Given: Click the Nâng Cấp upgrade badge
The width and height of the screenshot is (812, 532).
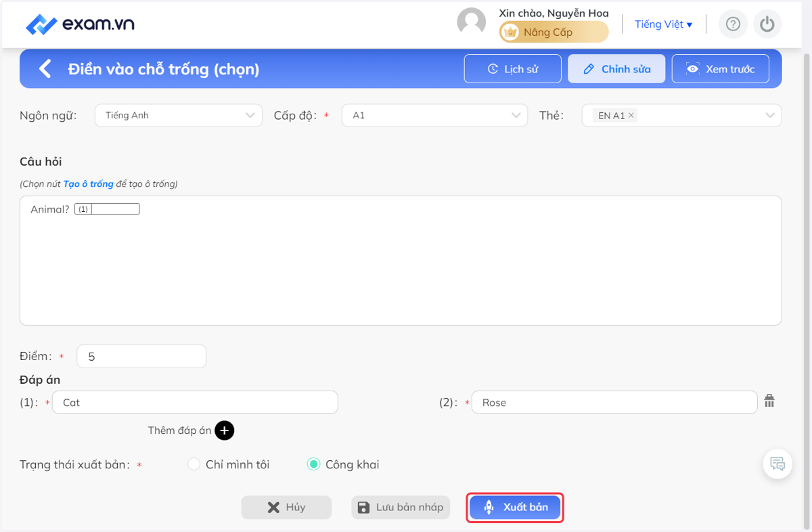Looking at the screenshot, I should tap(554, 32).
